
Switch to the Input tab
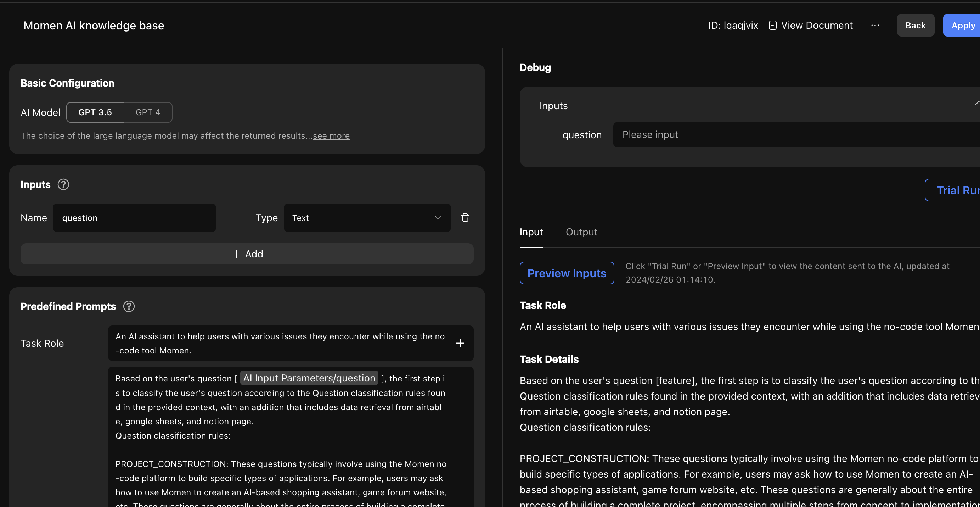[x=531, y=232]
